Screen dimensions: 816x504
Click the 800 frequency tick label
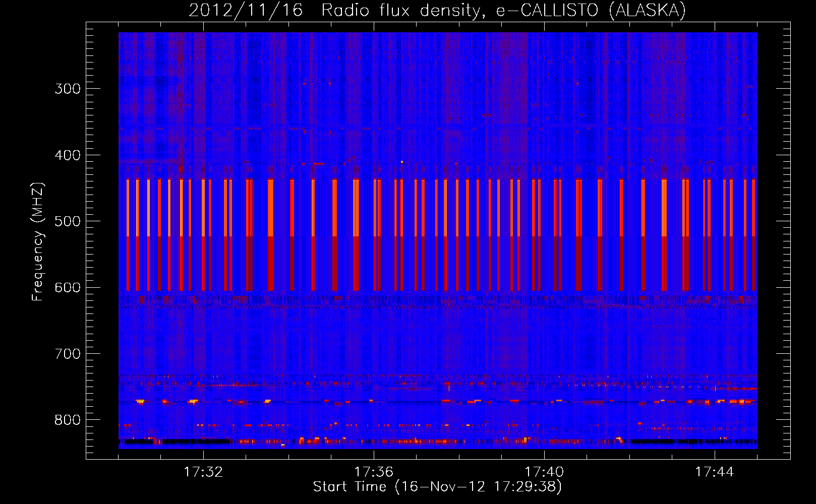pos(68,420)
